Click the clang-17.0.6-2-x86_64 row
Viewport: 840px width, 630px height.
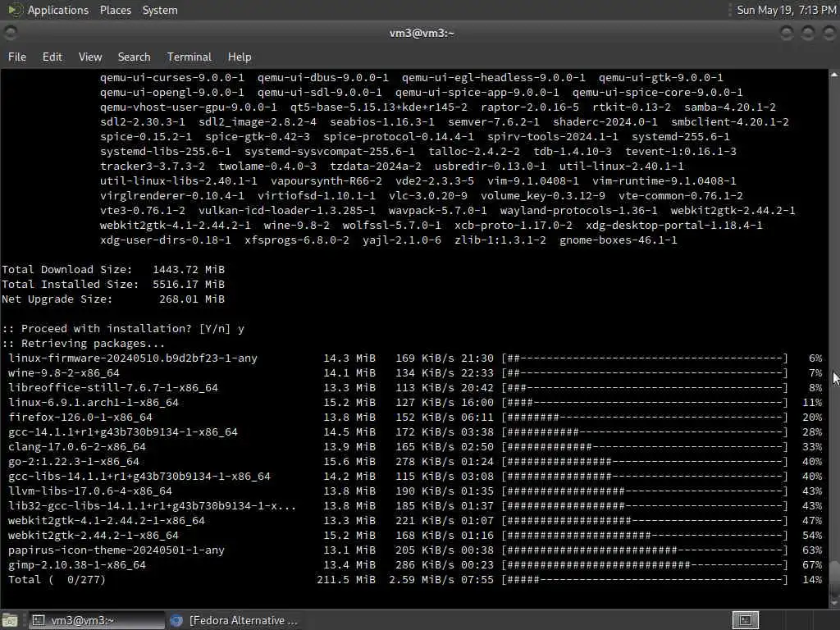(414, 447)
